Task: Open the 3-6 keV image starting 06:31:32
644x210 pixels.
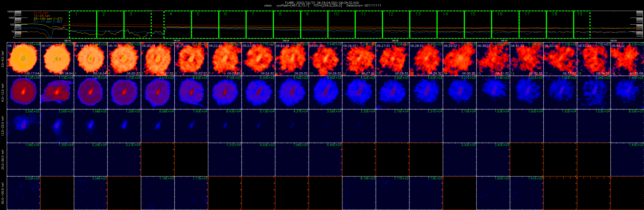Action: [527, 59]
